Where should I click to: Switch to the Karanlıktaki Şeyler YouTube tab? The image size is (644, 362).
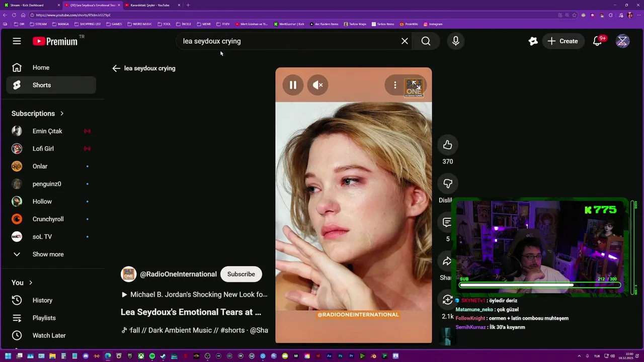click(x=152, y=5)
